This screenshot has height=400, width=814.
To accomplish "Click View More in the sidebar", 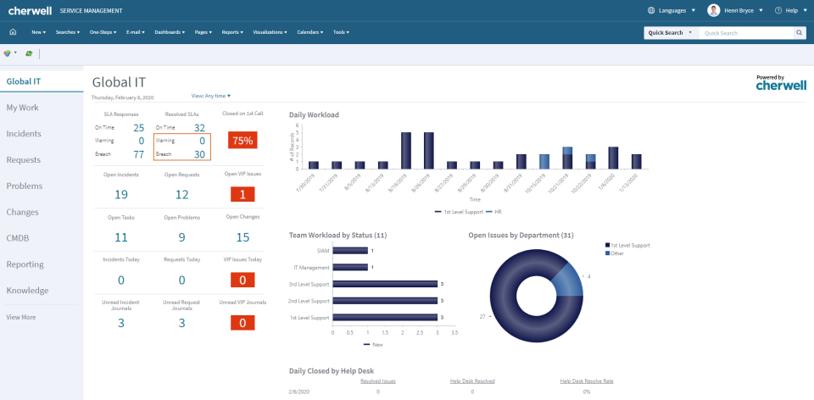I will click(21, 317).
